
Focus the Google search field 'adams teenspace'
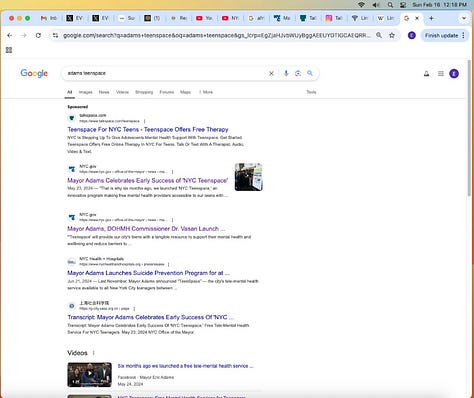coord(167,73)
